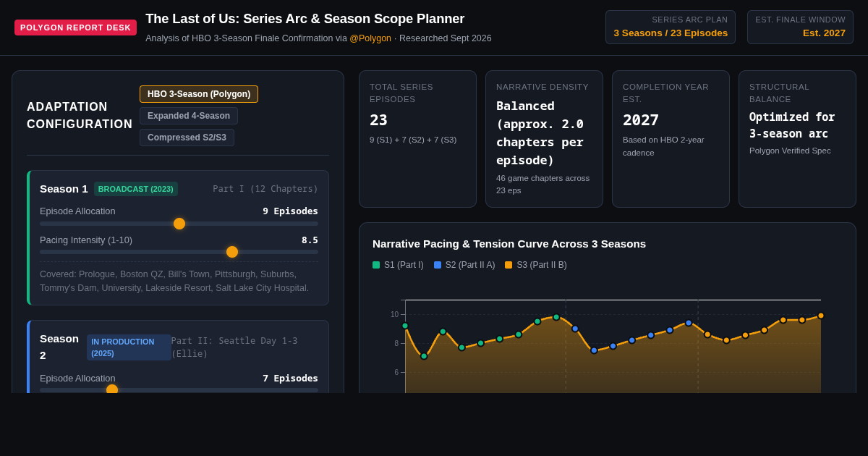The image size is (868, 456).
Task: Click the Broadcast (2023) status badge
Action: coord(136,189)
